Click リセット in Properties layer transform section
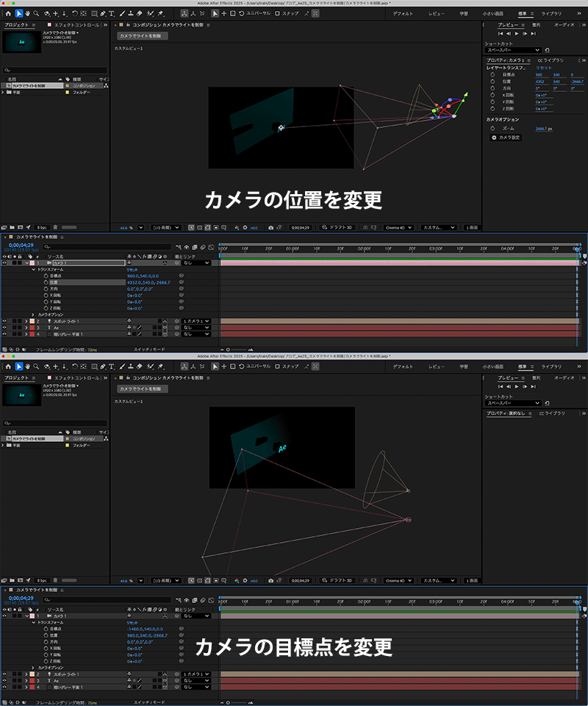 coord(542,68)
